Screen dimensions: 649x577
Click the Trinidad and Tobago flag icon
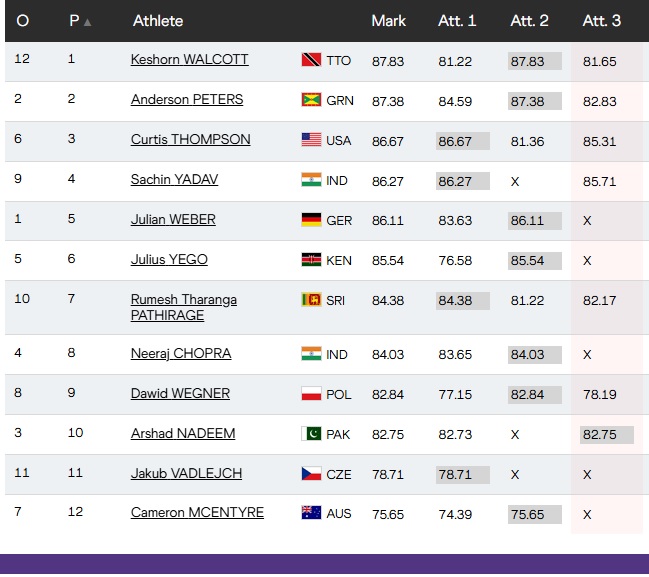coord(311,60)
